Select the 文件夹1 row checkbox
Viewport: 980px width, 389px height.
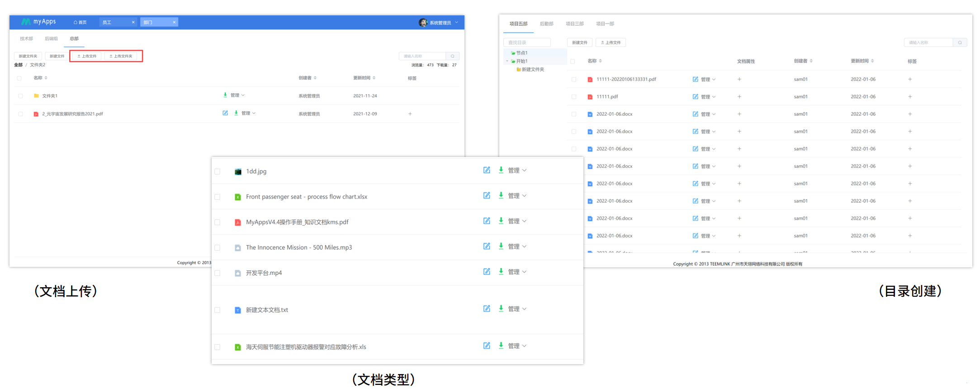coord(20,96)
